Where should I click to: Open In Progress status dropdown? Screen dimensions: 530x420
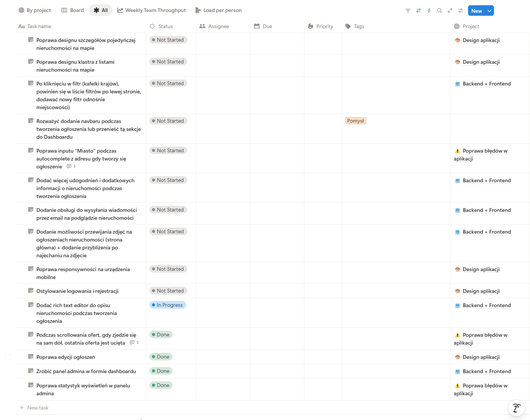168,305
